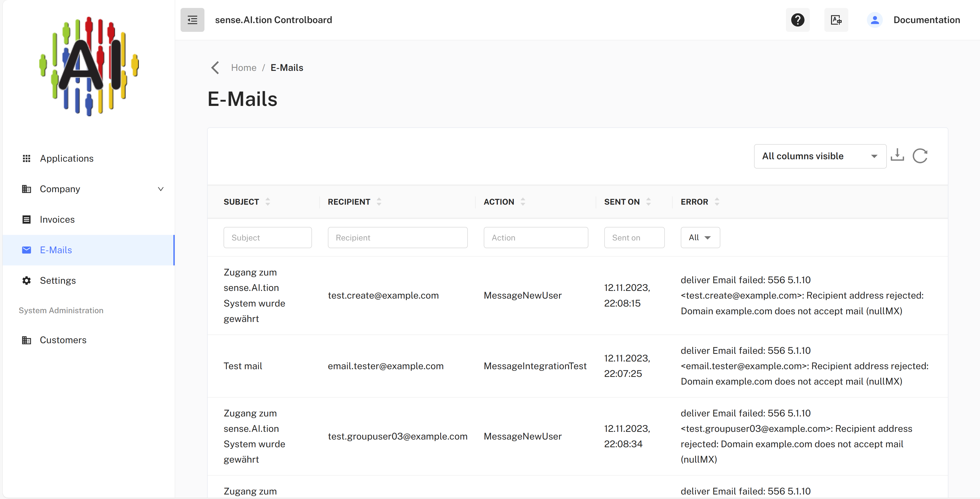
Task: Refresh the e-mails table
Action: pos(920,156)
